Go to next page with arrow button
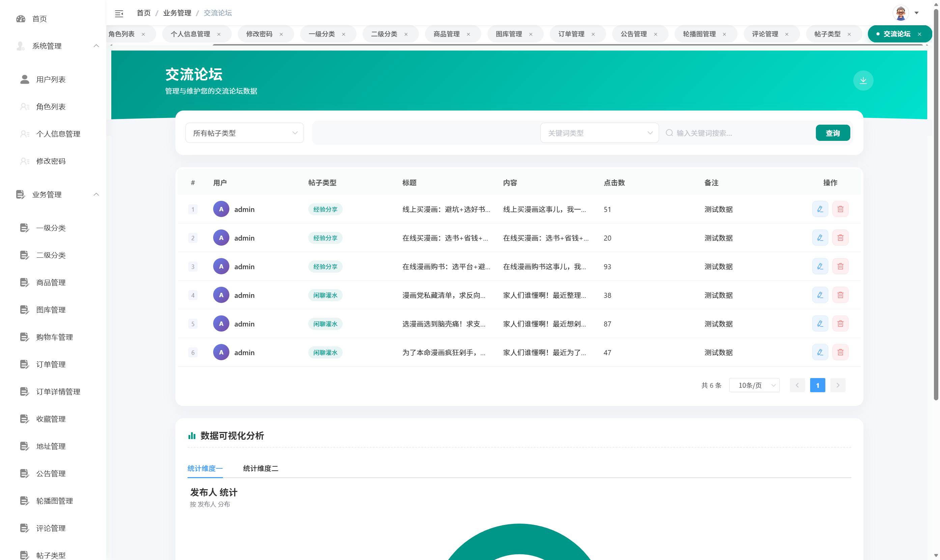This screenshot has height=560, width=940. (838, 385)
